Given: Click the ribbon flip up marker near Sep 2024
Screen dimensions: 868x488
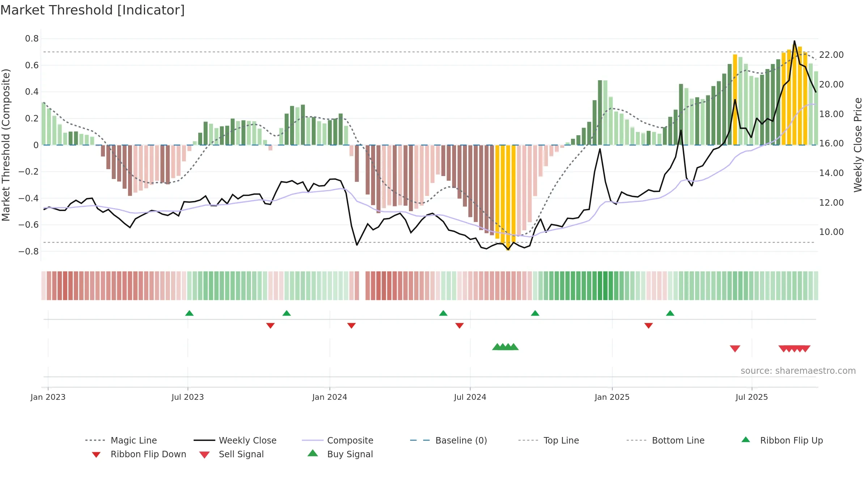Looking at the screenshot, I should pos(535,313).
